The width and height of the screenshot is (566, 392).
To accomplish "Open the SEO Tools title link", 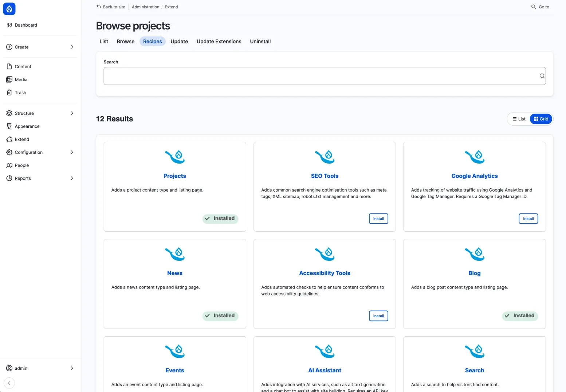I will point(325,176).
